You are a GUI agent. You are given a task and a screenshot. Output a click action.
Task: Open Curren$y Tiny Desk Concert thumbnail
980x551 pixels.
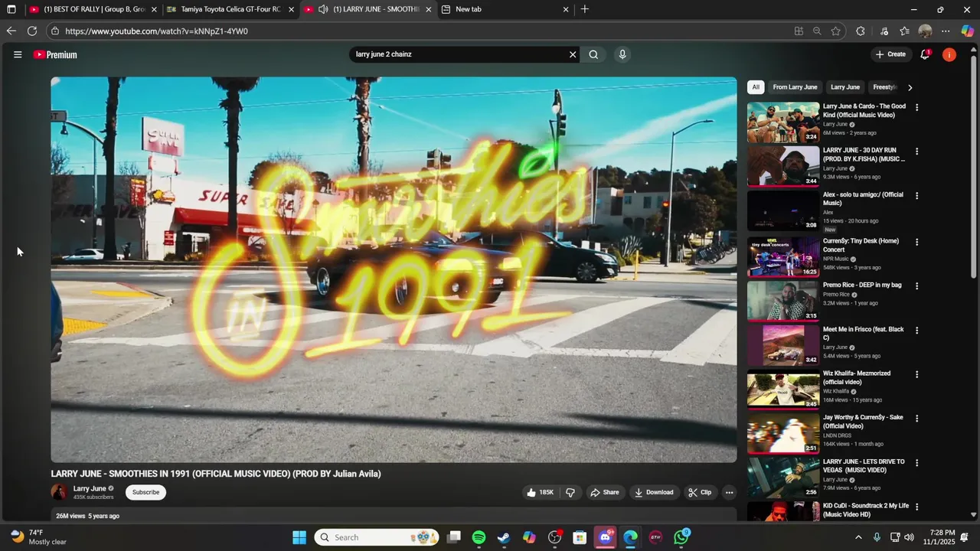783,256
